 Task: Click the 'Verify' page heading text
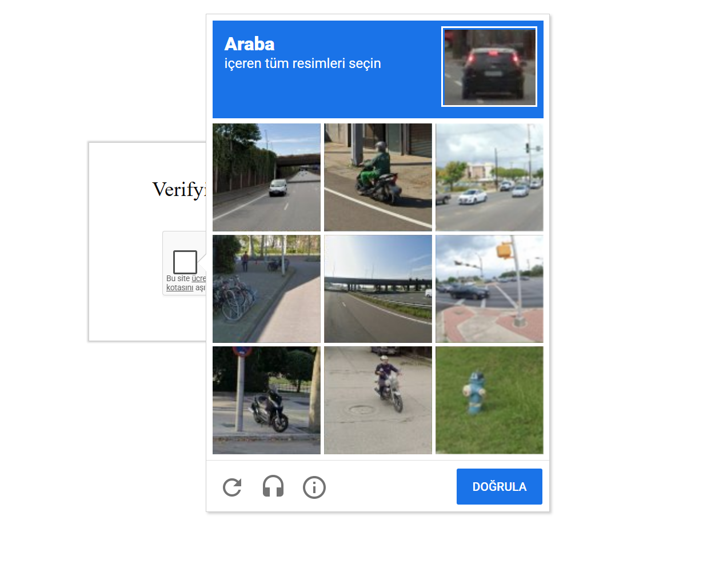click(179, 189)
